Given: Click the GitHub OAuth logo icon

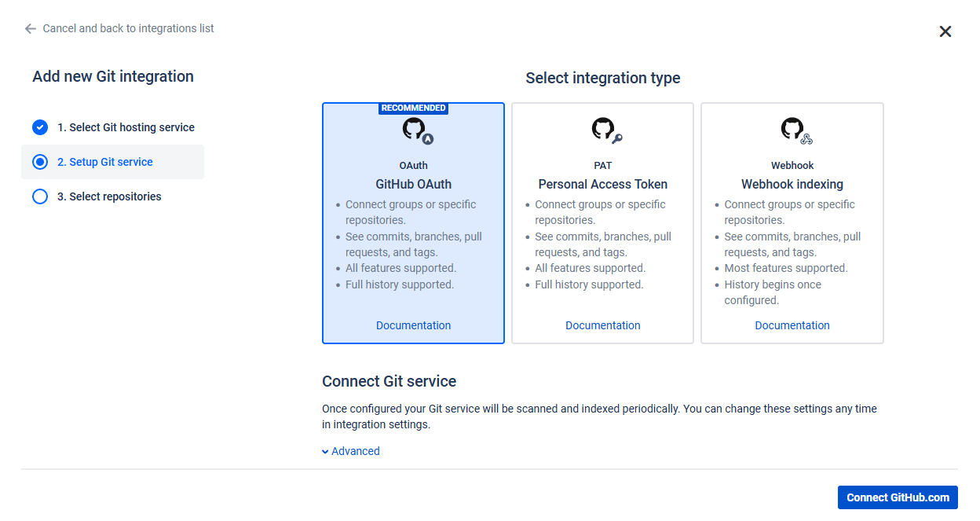Looking at the screenshot, I should tap(417, 131).
